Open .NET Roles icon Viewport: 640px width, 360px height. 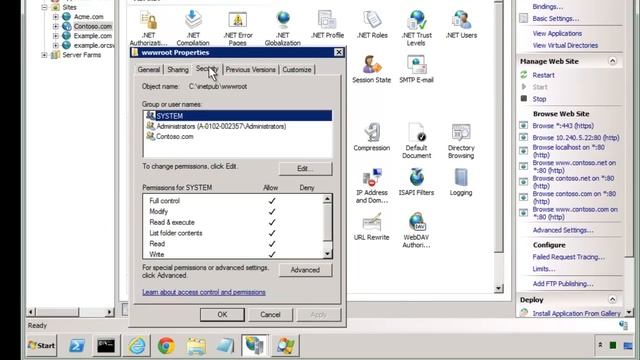[x=372, y=24]
